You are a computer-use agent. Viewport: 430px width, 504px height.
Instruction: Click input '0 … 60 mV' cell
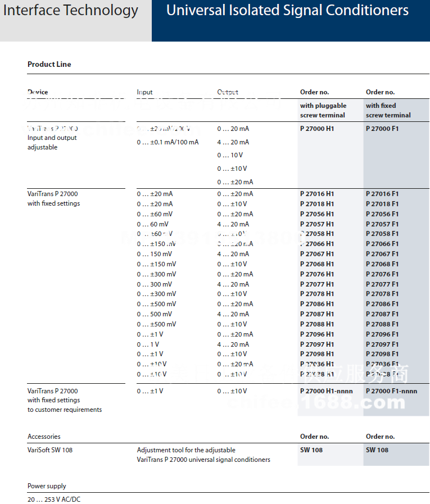click(152, 224)
